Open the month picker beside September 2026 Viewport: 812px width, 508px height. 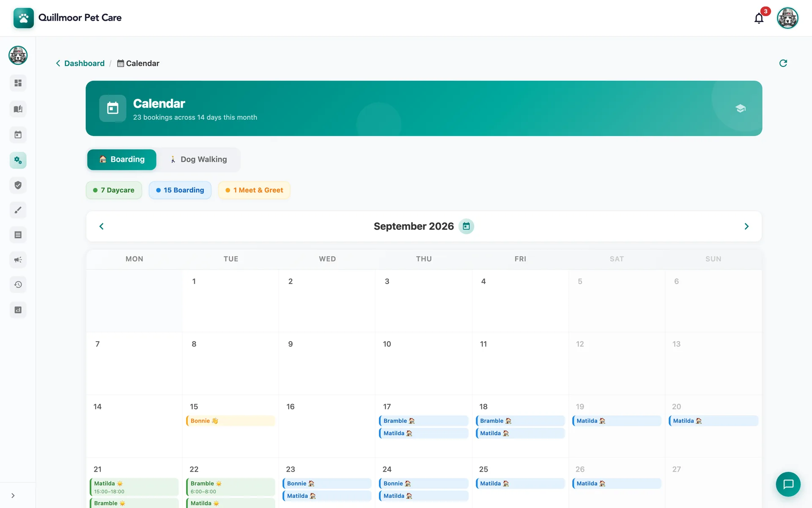click(466, 226)
